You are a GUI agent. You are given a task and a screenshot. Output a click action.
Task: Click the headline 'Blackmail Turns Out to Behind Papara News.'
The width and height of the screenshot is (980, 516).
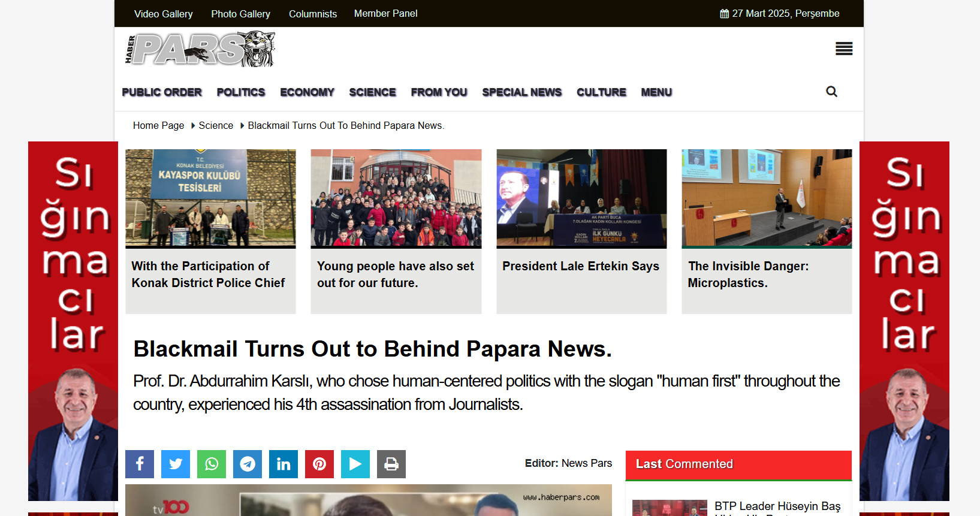pos(372,349)
